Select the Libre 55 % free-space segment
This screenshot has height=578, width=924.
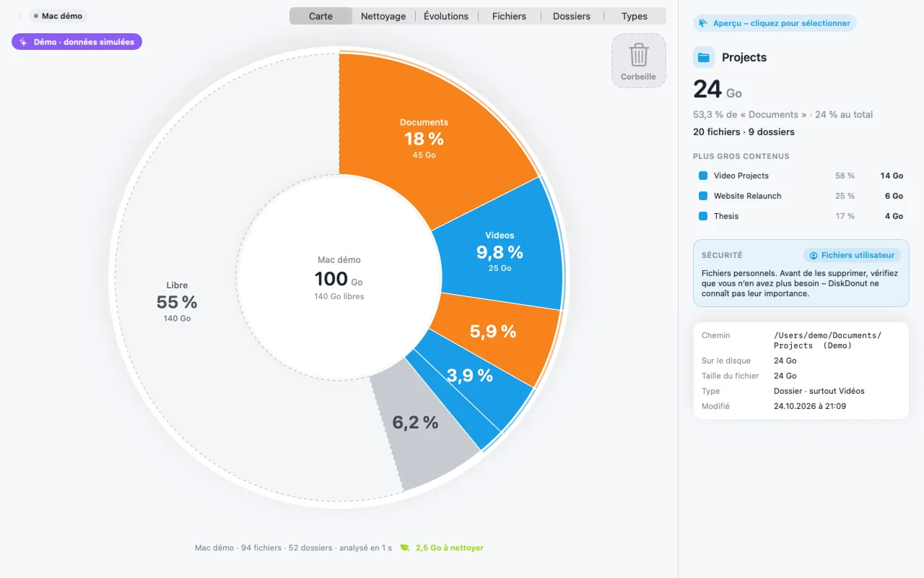coord(177,301)
